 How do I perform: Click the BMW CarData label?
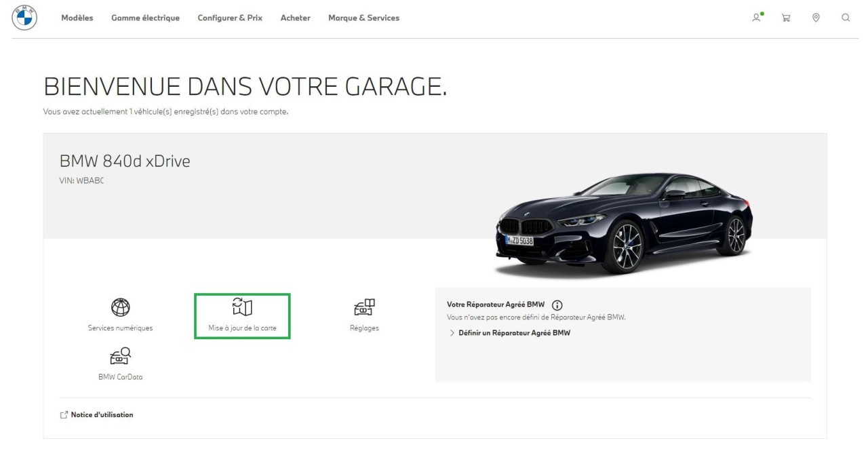120,377
